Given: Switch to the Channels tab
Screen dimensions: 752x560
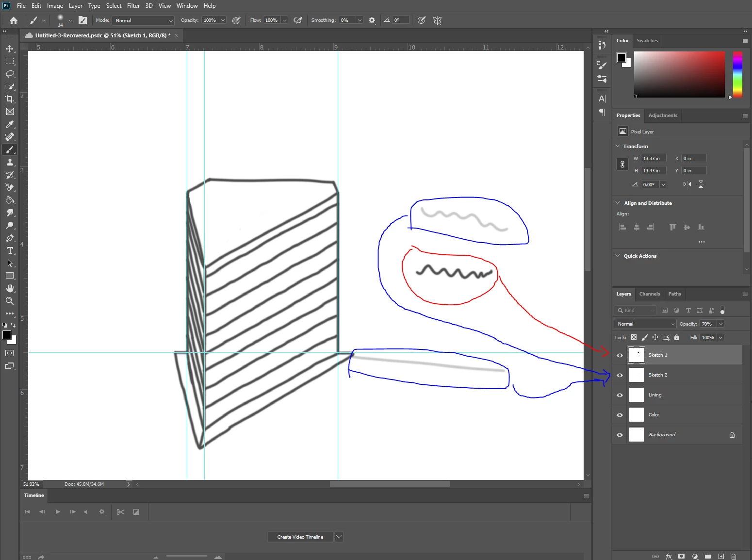Looking at the screenshot, I should click(650, 294).
